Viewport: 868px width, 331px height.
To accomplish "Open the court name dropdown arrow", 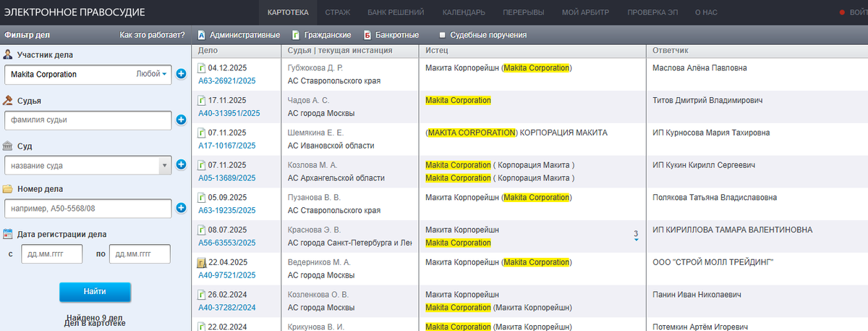I will 164,165.
